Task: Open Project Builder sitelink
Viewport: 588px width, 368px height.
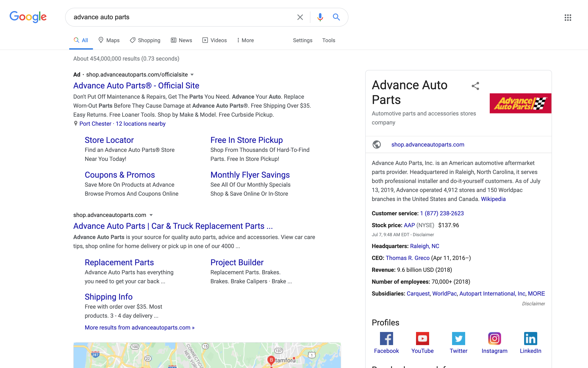Action: click(237, 262)
